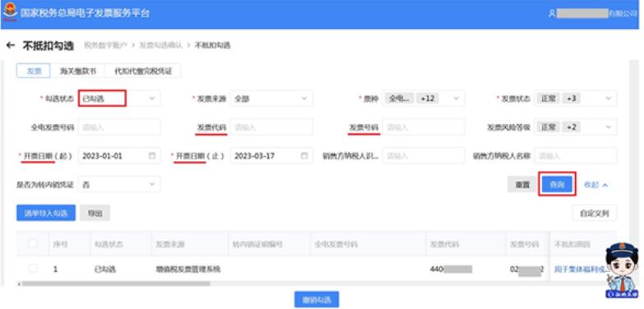This screenshot has height=309, width=644.
Task: Click the 全电发票号码 column header
Action: coord(336,244)
